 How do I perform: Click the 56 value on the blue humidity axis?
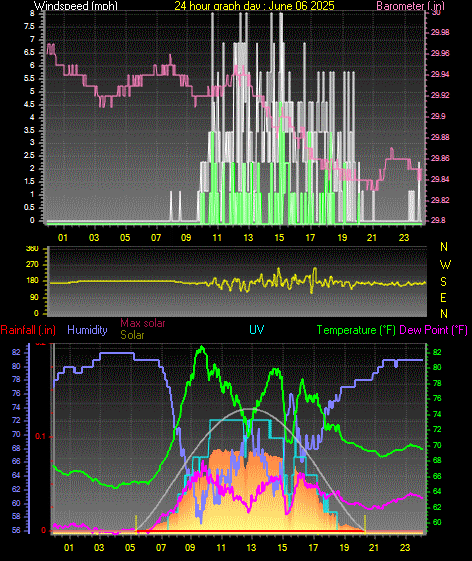pyautogui.click(x=16, y=530)
